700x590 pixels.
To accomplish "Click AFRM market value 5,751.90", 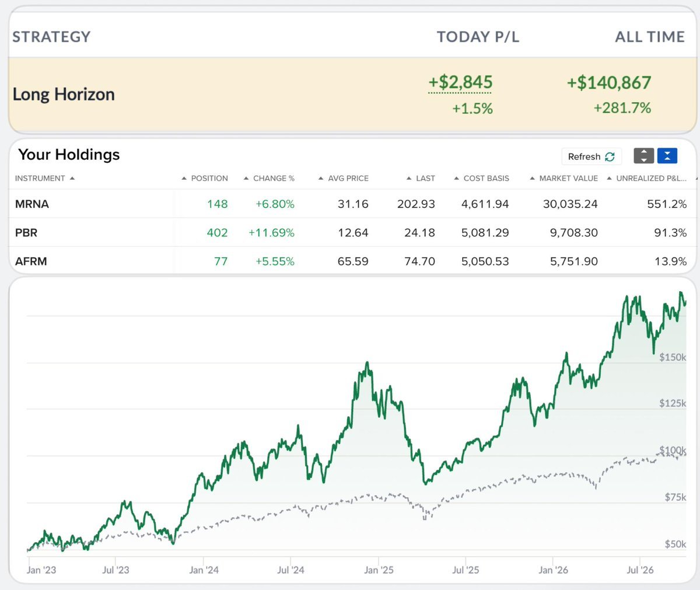I will tap(574, 261).
